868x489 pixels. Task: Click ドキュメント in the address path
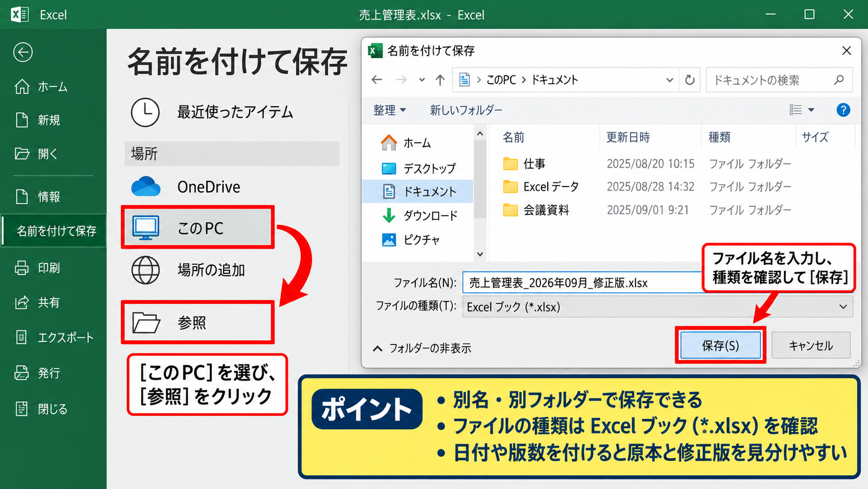click(x=555, y=80)
